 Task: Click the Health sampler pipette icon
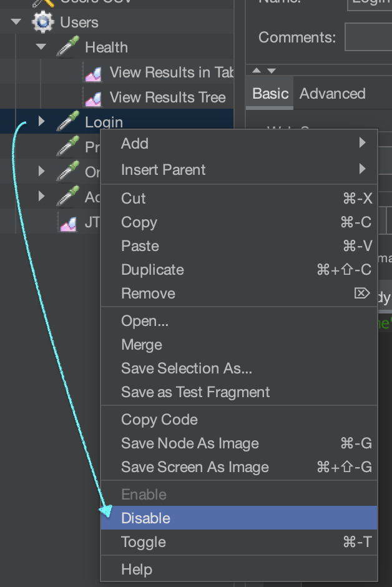67,47
